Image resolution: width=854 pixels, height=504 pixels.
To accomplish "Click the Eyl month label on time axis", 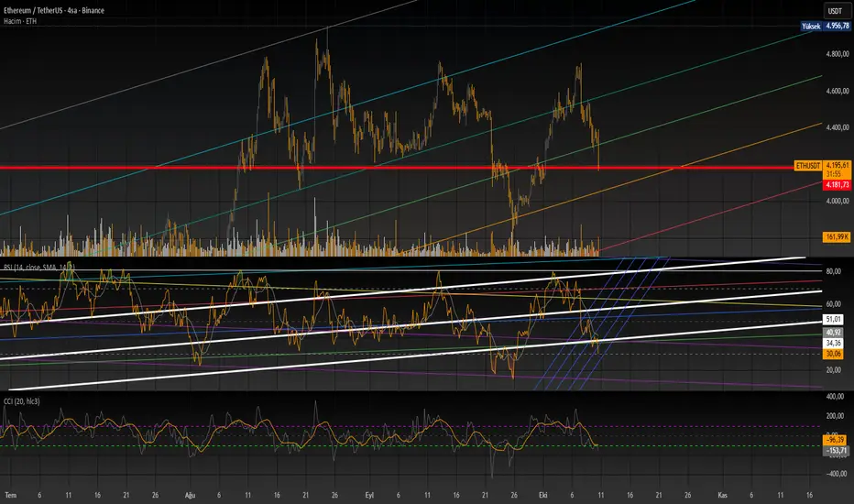I will coord(369,495).
